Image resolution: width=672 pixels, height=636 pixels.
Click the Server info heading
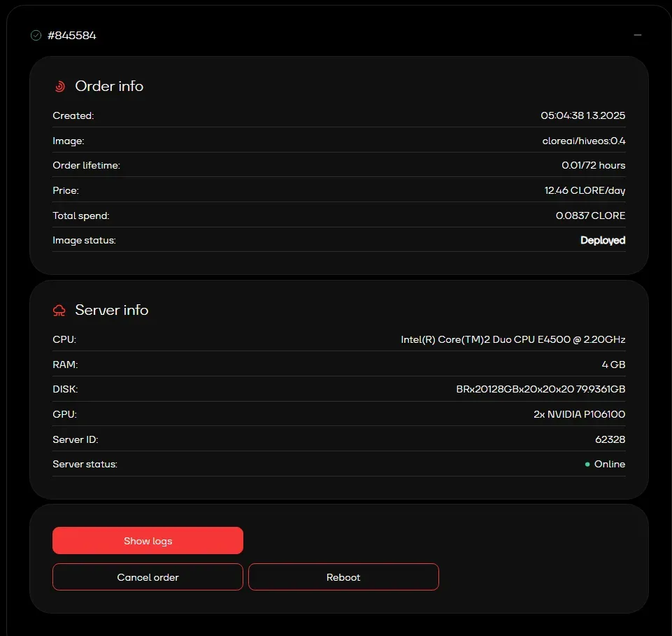[x=112, y=310]
